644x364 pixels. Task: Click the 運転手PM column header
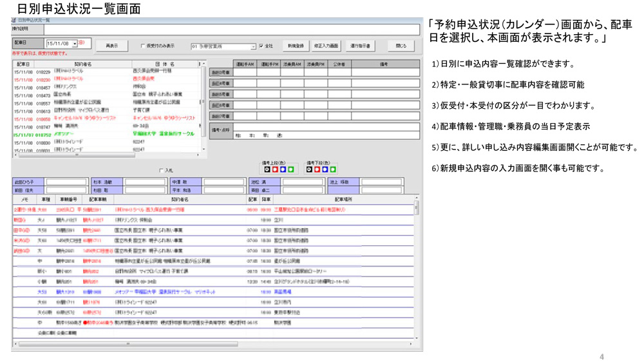[269, 64]
